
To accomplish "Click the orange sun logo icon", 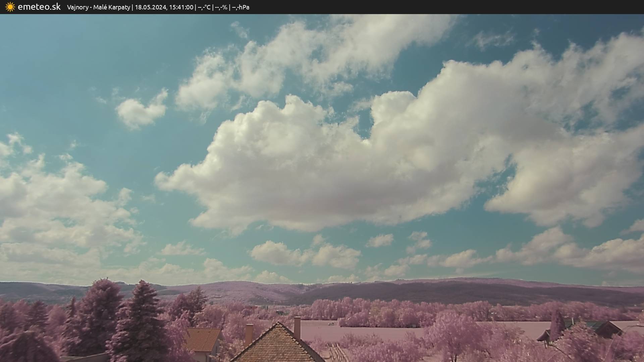I will point(10,7).
